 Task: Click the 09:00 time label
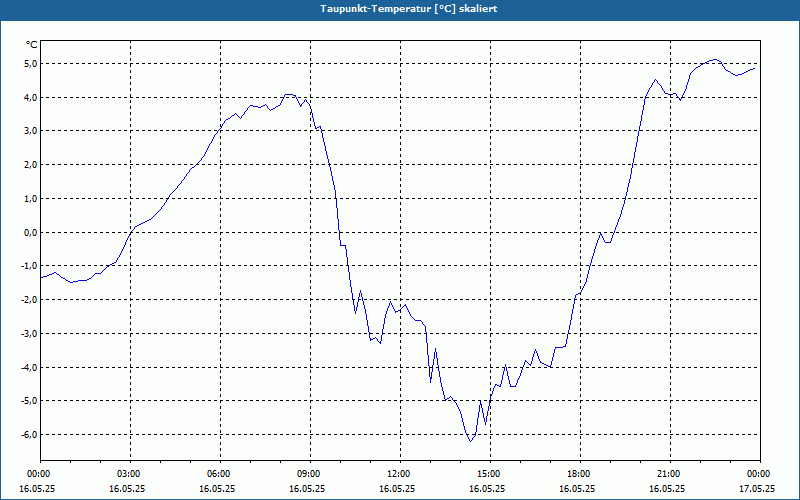click(310, 474)
